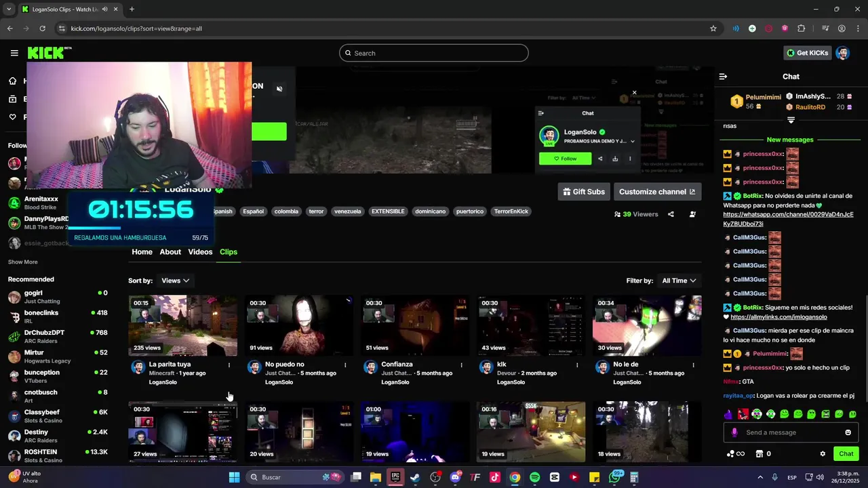The image size is (868, 488).
Task: Open the chat shop icon
Action: (x=759, y=454)
